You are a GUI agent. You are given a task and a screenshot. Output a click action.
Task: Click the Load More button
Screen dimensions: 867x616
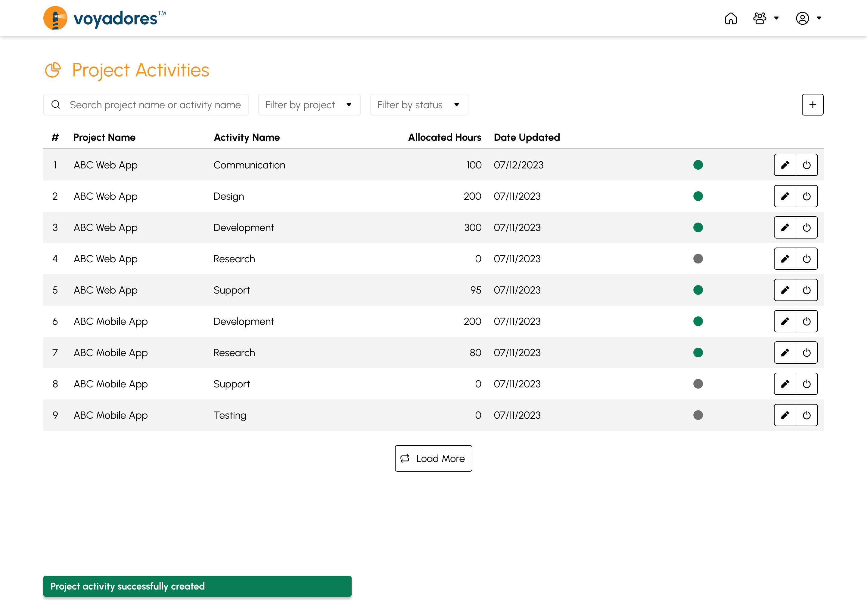click(433, 458)
